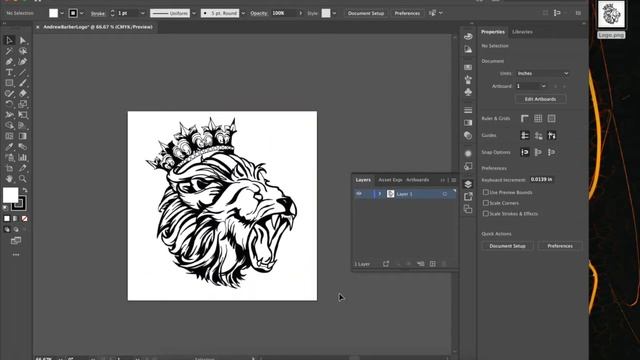Select the AndrewBarberLogo document tab
Viewport: 640px width, 360px height.
point(98,27)
